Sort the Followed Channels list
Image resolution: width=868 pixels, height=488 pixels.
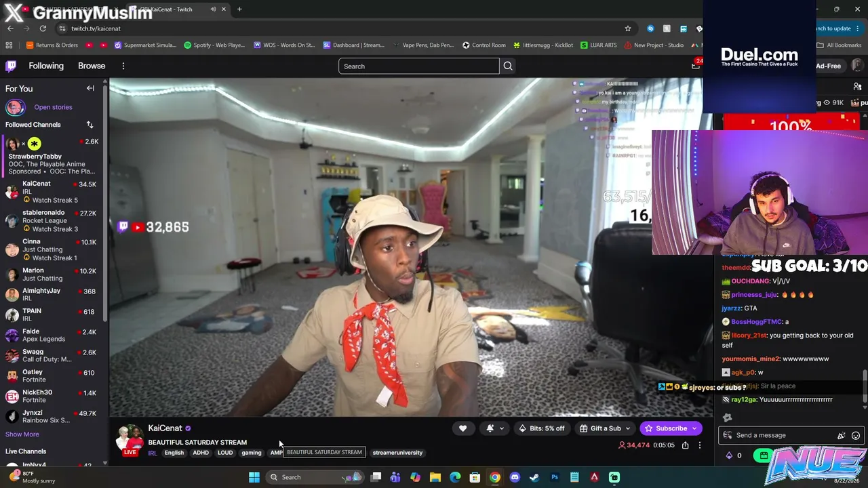coord(90,125)
